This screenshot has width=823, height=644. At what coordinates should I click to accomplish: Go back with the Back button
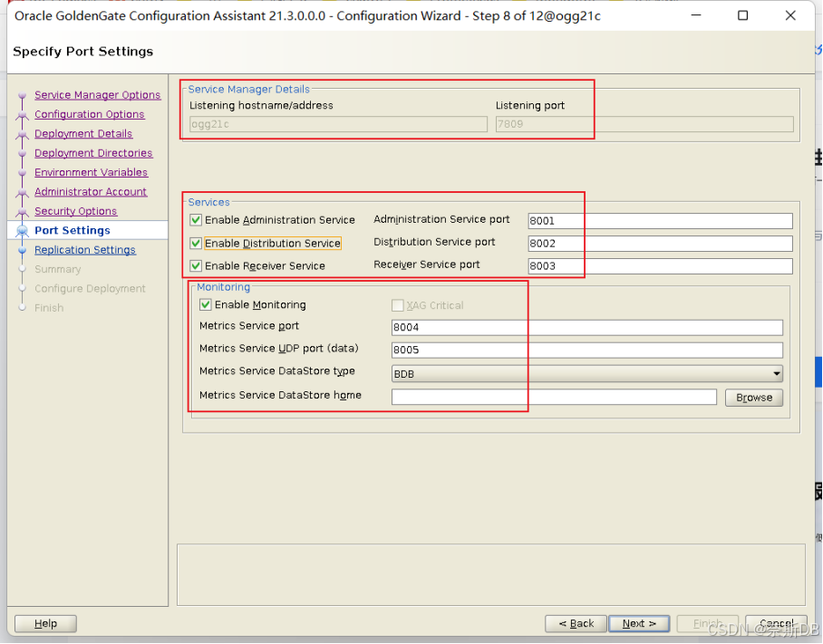pos(576,623)
